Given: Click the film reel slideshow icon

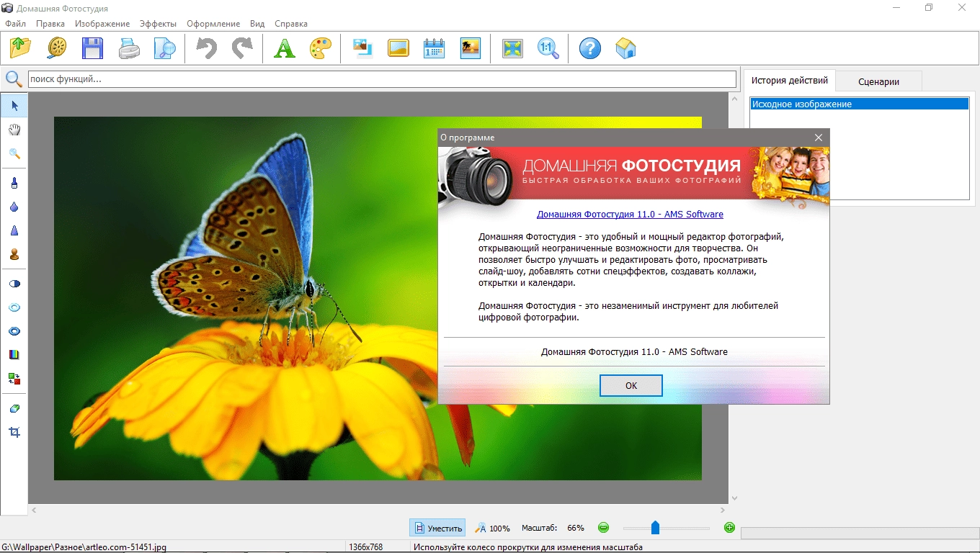Looking at the screenshot, I should [x=57, y=48].
